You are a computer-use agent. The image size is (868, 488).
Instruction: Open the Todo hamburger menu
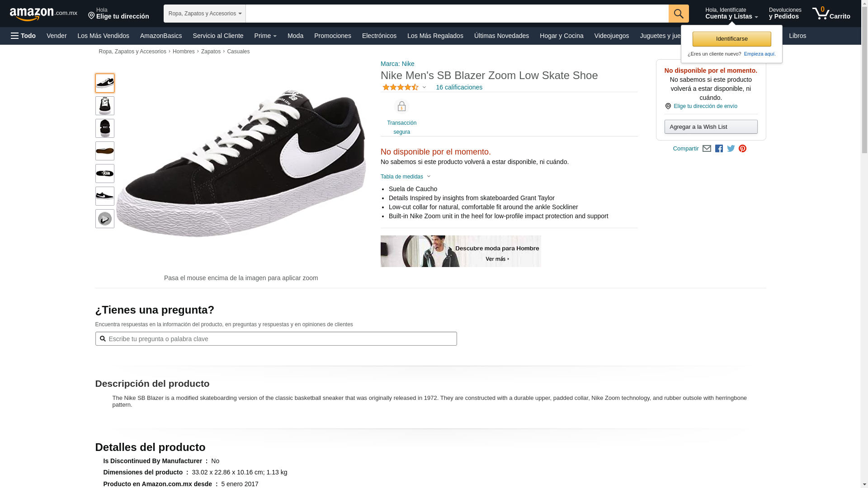tap(23, 36)
